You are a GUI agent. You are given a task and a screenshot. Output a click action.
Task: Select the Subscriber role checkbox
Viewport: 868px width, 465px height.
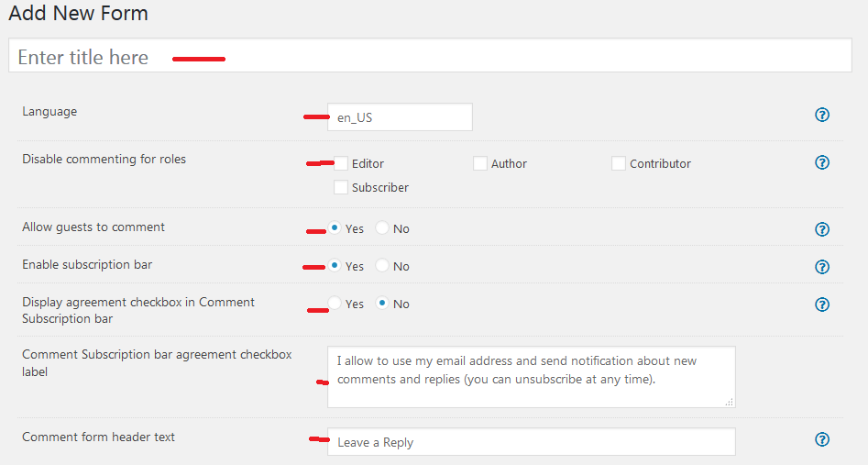pyautogui.click(x=341, y=187)
